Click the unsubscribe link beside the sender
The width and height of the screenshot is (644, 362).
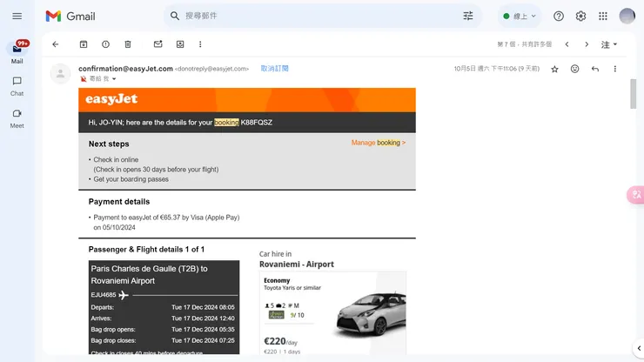pos(274,69)
